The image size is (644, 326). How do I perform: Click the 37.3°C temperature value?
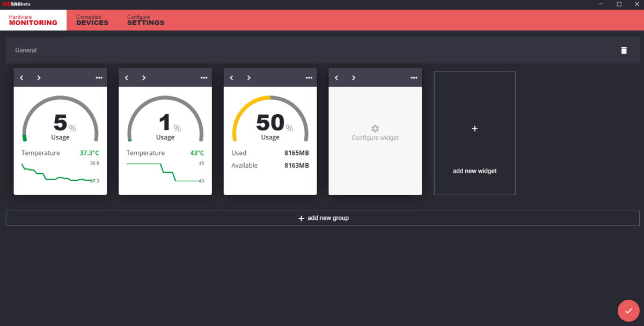tap(90, 153)
